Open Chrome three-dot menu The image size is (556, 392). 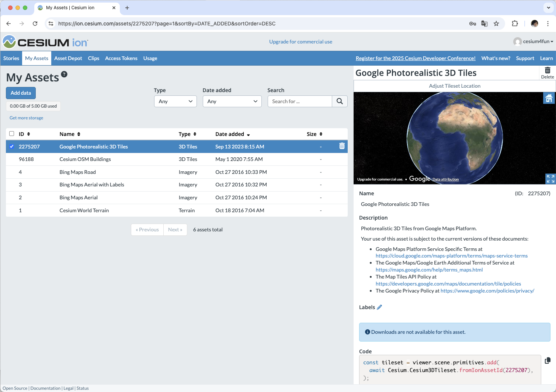point(548,24)
